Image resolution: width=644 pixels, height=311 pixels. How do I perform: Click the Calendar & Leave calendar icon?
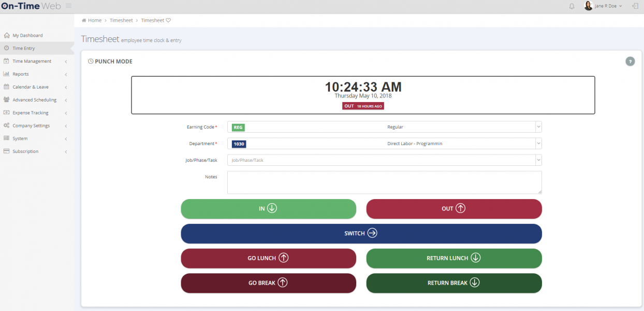[7, 87]
